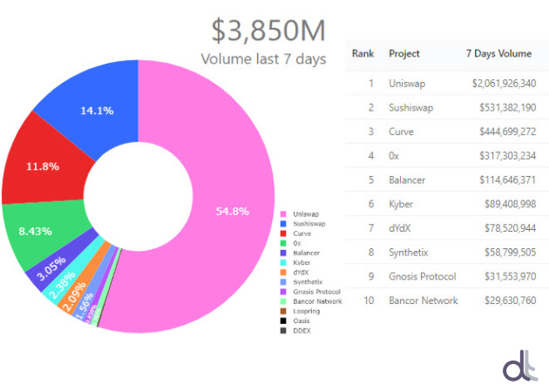This screenshot has width=549, height=392.
Task: Click Bancor Network in the table's Project column
Action: (424, 301)
